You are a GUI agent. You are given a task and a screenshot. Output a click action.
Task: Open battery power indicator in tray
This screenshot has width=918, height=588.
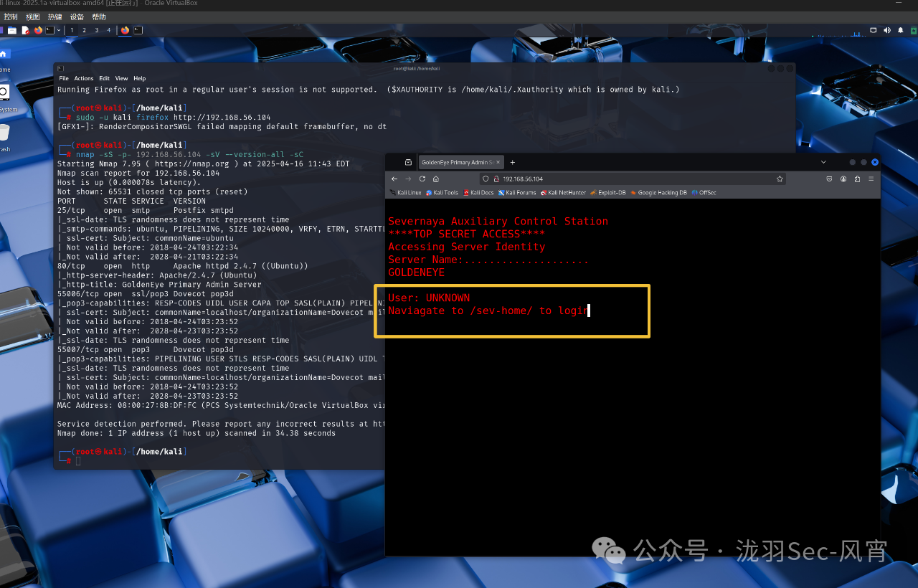[x=914, y=30]
